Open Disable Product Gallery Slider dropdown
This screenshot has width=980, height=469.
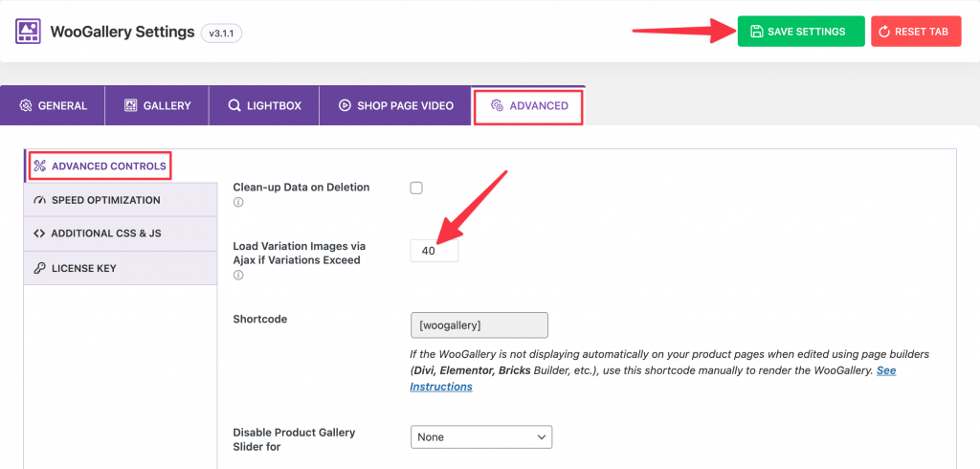[x=481, y=437]
